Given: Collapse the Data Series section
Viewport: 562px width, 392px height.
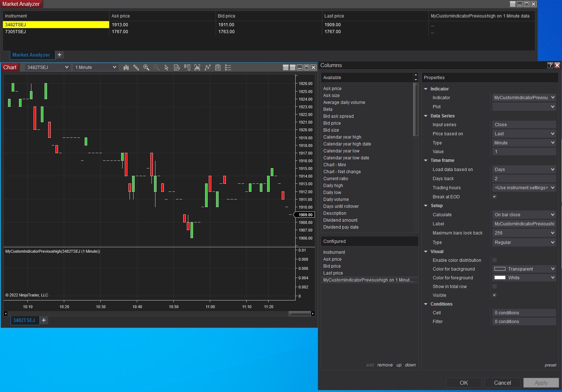Looking at the screenshot, I should 426,116.
